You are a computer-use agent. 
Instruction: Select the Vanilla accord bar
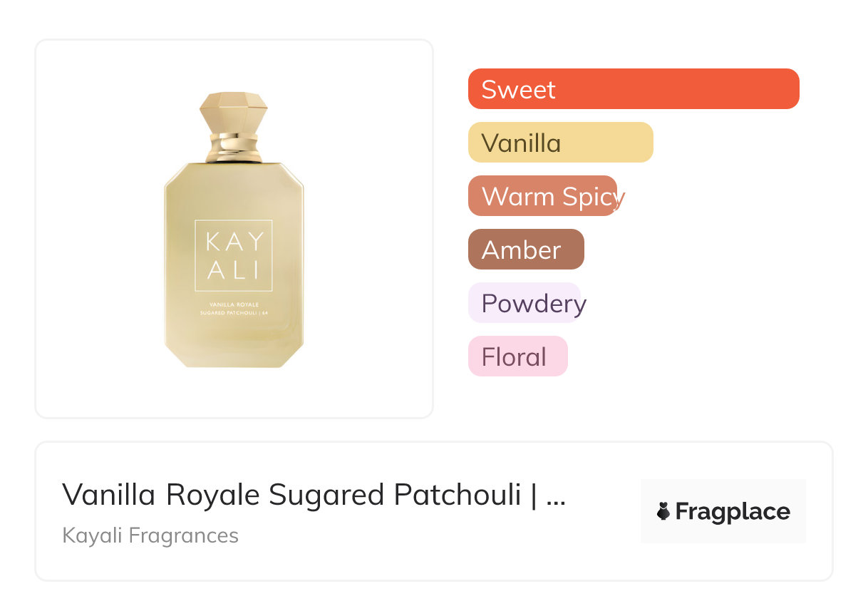(560, 143)
